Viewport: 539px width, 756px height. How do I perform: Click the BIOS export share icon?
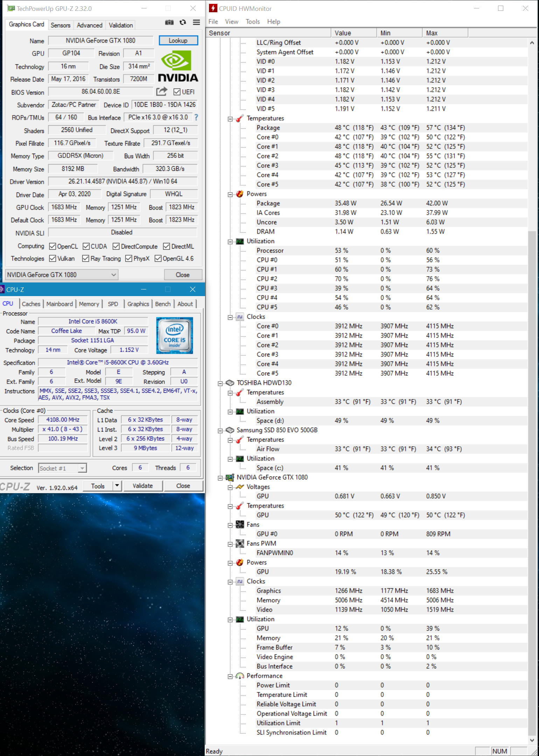click(x=162, y=91)
